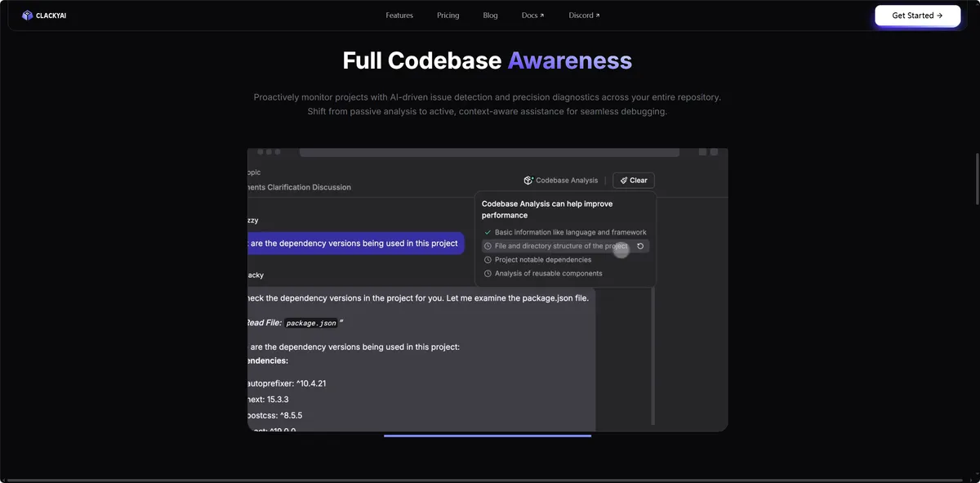
Task: Click the Clear button in chat header
Action: tap(634, 181)
